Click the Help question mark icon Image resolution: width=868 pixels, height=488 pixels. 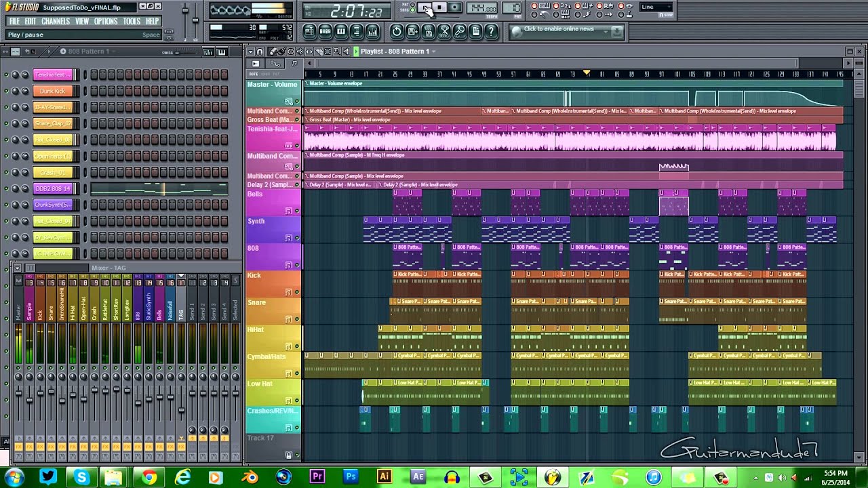click(491, 31)
